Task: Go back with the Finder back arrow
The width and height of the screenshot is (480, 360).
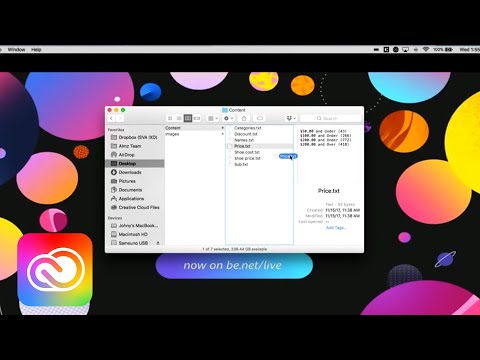Action: tap(111, 118)
